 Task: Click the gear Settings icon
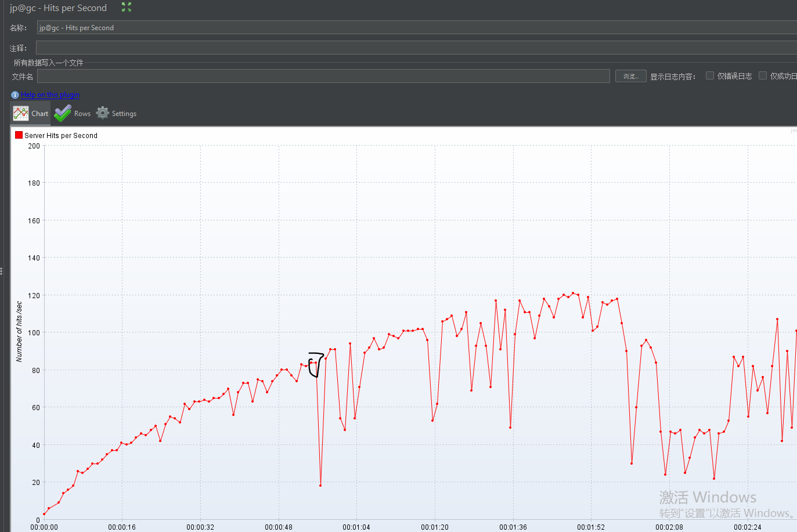pos(103,113)
